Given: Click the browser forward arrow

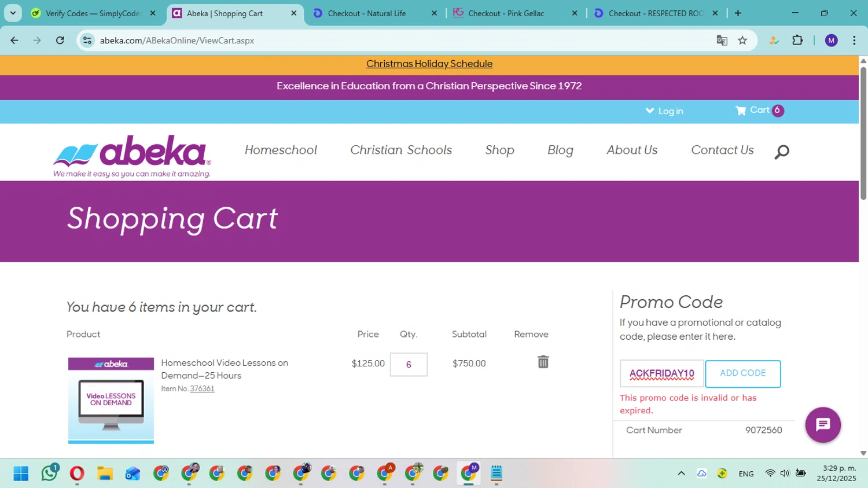Looking at the screenshot, I should pos(37,41).
